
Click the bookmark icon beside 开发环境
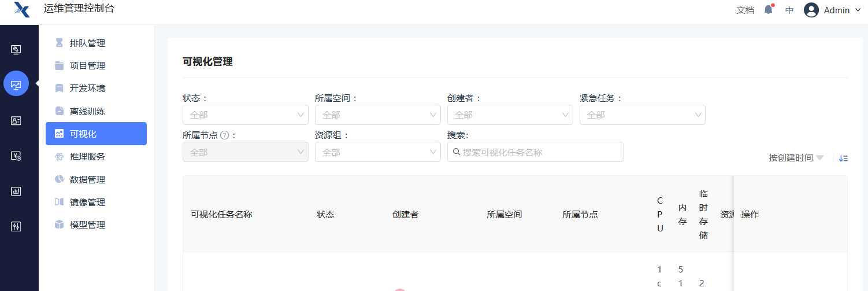click(59, 88)
